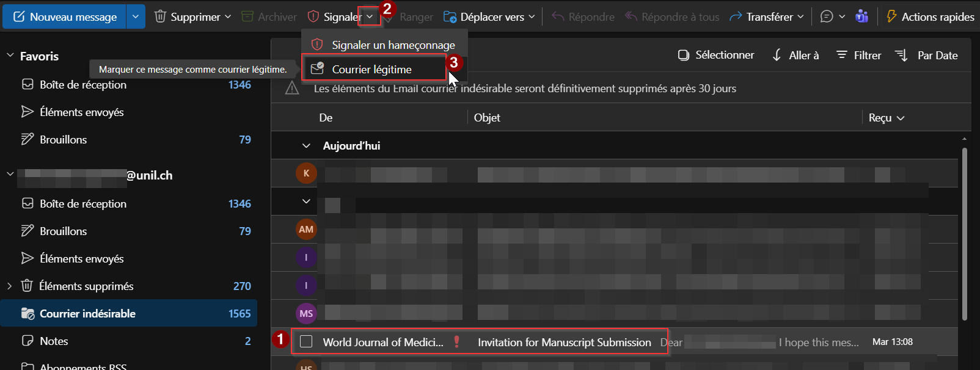Open the Notes folder
Screen dimensions: 980x370
pyautogui.click(x=54, y=341)
